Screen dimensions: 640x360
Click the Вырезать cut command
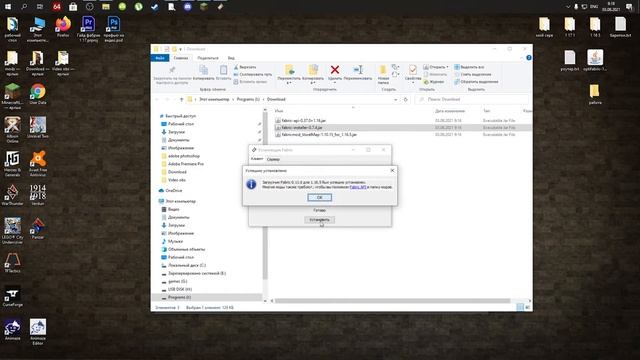click(245, 67)
